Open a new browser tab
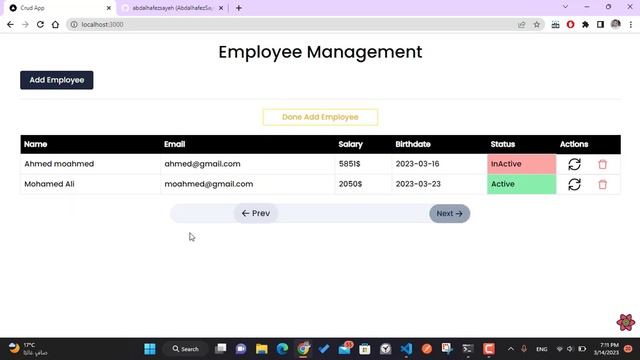Image resolution: width=640 pixels, height=360 pixels. [x=239, y=8]
